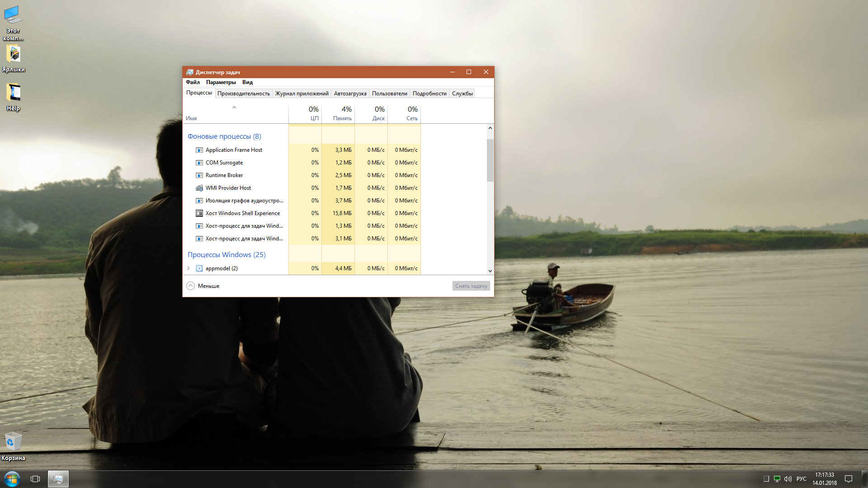Image resolution: width=868 pixels, height=488 pixels.
Task: Switch to the Автозагрузка tab
Action: click(350, 94)
